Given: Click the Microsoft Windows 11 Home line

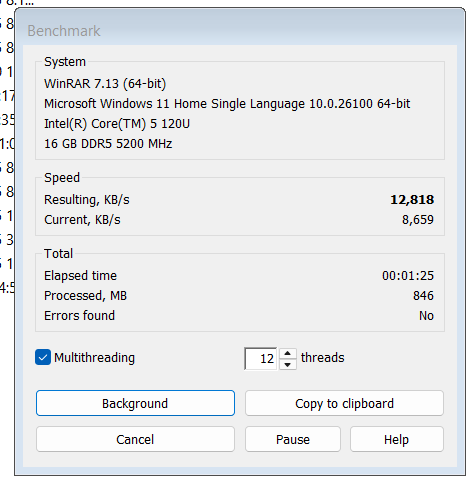Looking at the screenshot, I should tap(227, 104).
